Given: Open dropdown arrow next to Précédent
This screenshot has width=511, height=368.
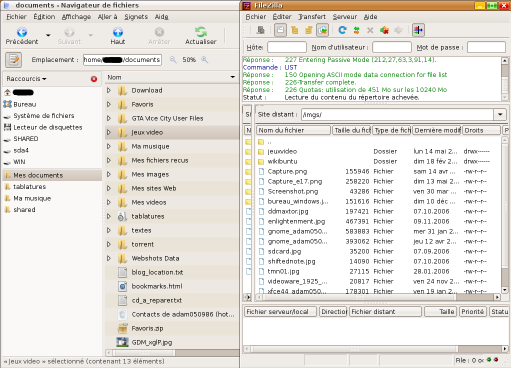Looking at the screenshot, I should [48, 35].
